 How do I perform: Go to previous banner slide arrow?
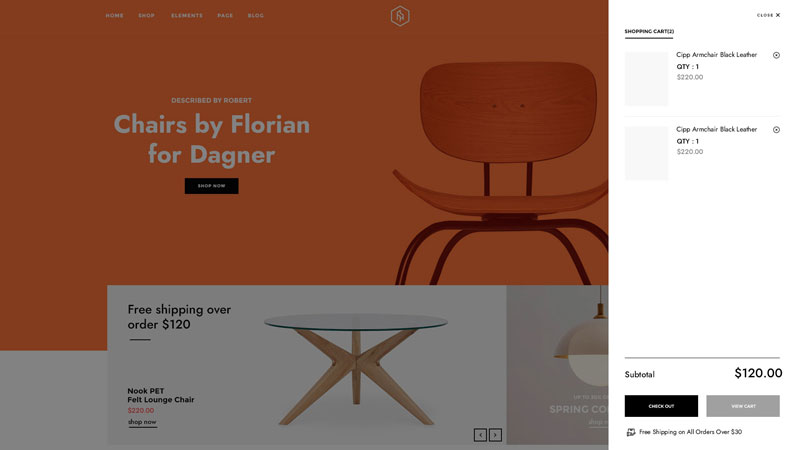pyautogui.click(x=480, y=435)
